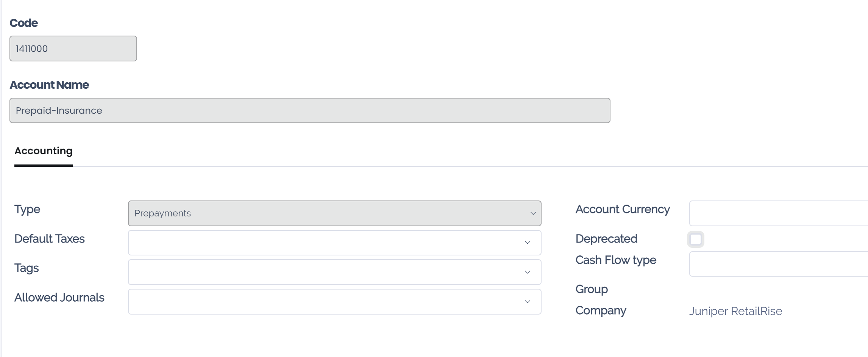Click the chevron on the Type field
The width and height of the screenshot is (868, 357).
tap(533, 213)
